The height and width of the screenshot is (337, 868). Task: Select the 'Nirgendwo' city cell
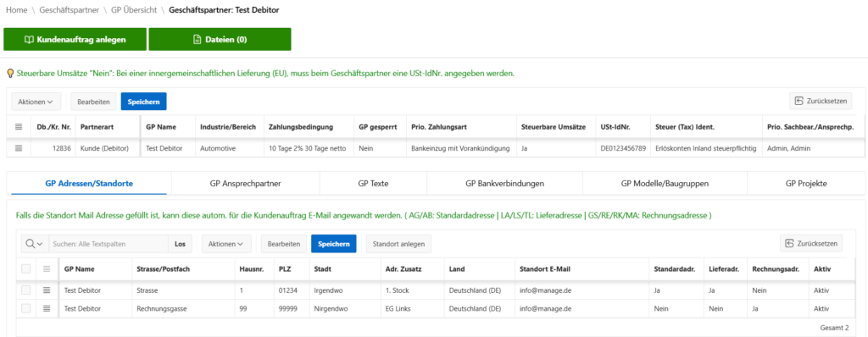coord(344,308)
